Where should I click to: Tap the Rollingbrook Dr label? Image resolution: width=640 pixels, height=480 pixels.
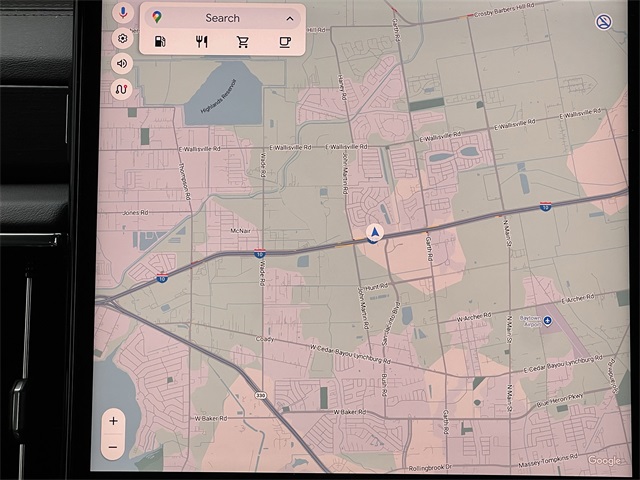click(430, 468)
